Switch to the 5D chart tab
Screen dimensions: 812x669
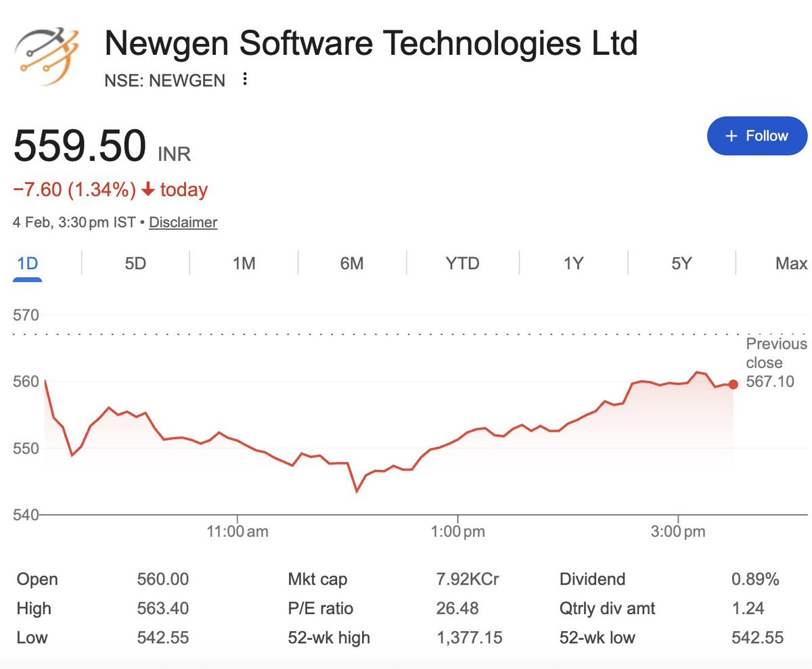[x=135, y=263]
